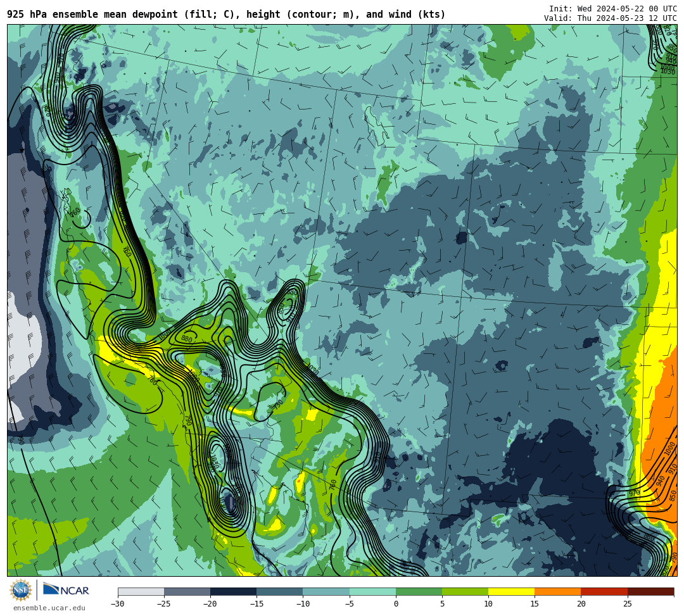Click the muted teal -10 to -5 colorbar segment
Viewport: 684px width, 616px height.
[x=326, y=591]
